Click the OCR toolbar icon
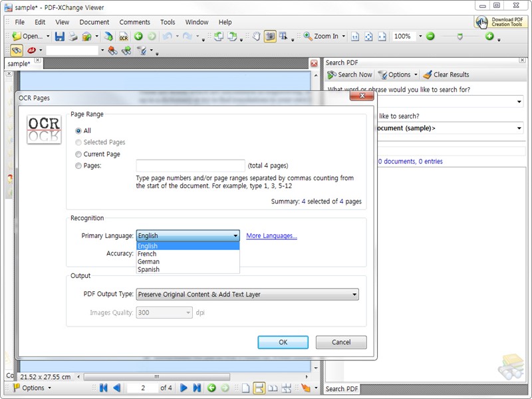The image size is (532, 399). pos(124,37)
